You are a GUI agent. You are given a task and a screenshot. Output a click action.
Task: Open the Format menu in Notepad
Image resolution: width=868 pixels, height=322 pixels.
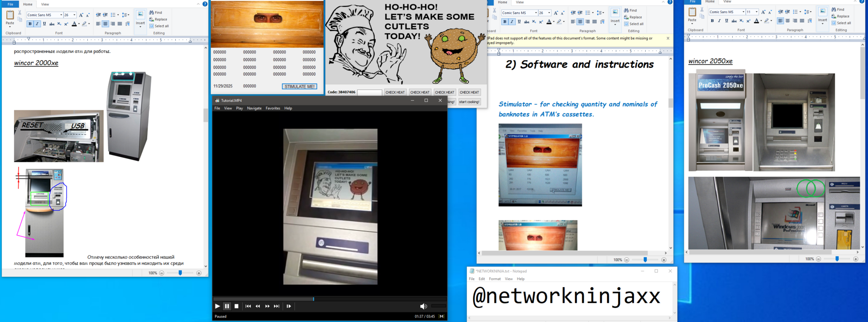coord(495,279)
